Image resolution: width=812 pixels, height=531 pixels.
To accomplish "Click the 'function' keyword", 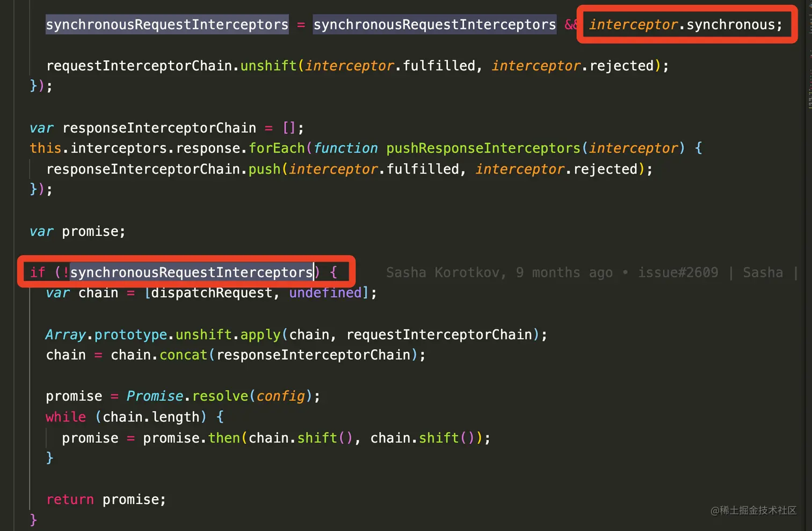I will [346, 148].
